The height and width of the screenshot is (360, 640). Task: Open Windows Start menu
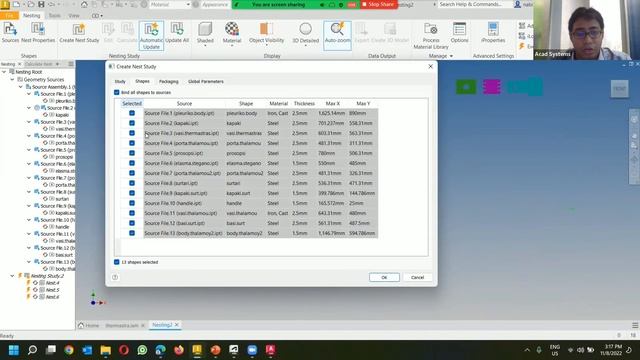[14, 350]
